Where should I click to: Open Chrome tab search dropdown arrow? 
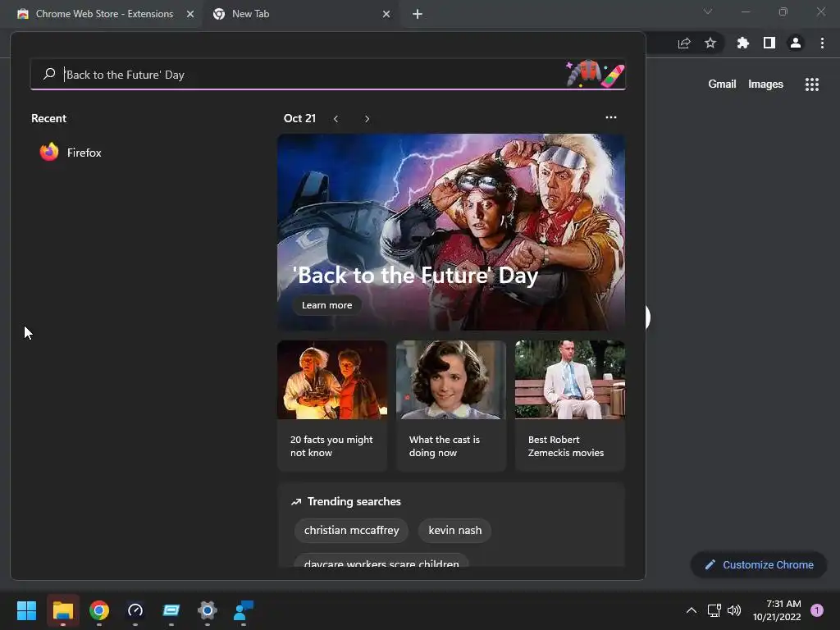coord(708,11)
